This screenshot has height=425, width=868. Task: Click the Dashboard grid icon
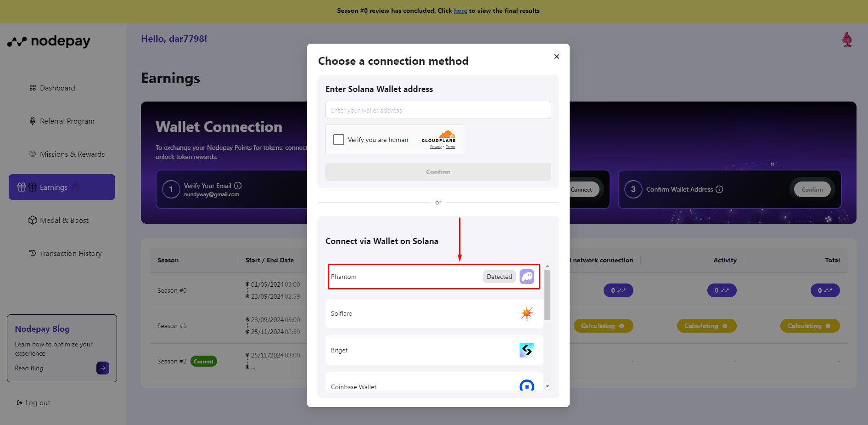(x=33, y=88)
